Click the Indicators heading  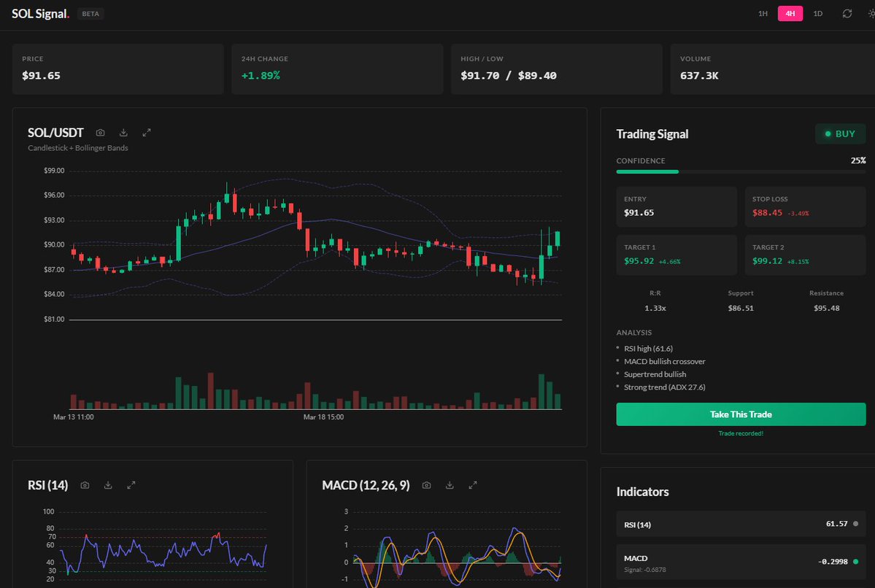(x=642, y=492)
